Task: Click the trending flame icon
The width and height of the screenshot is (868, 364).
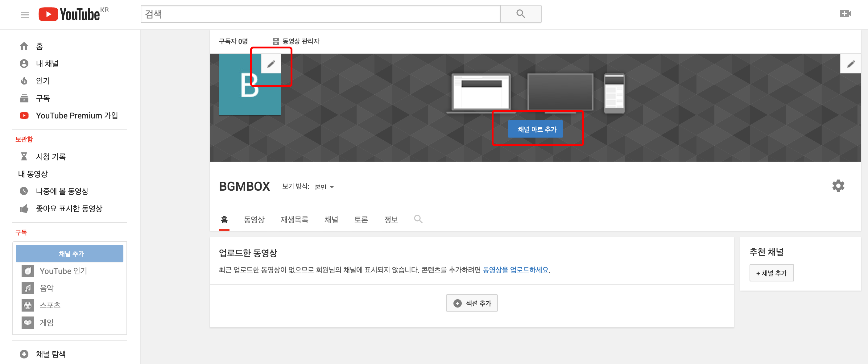Action: pos(24,81)
